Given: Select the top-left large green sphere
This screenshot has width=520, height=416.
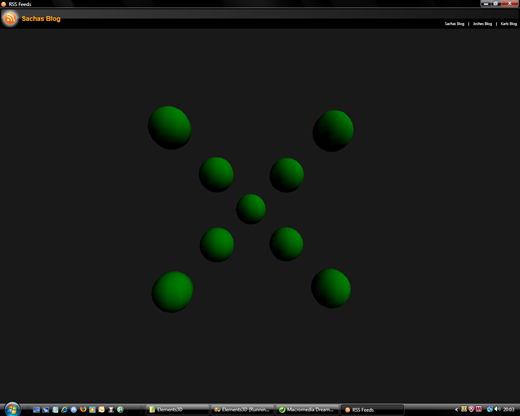Looking at the screenshot, I should (170, 128).
